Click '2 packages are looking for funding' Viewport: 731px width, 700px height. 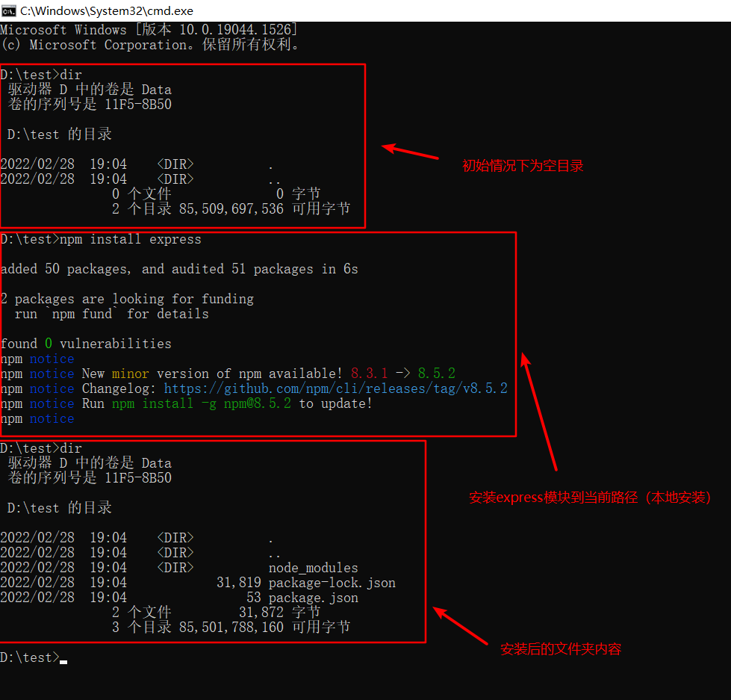127,299
